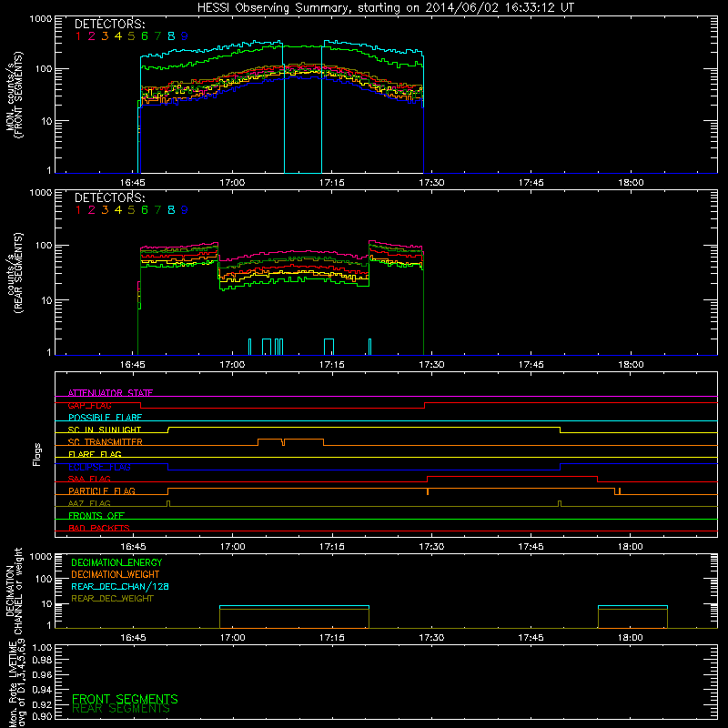Click the HESSI Observing Summary title text
This screenshot has height=728, width=728.
pos(385,7)
